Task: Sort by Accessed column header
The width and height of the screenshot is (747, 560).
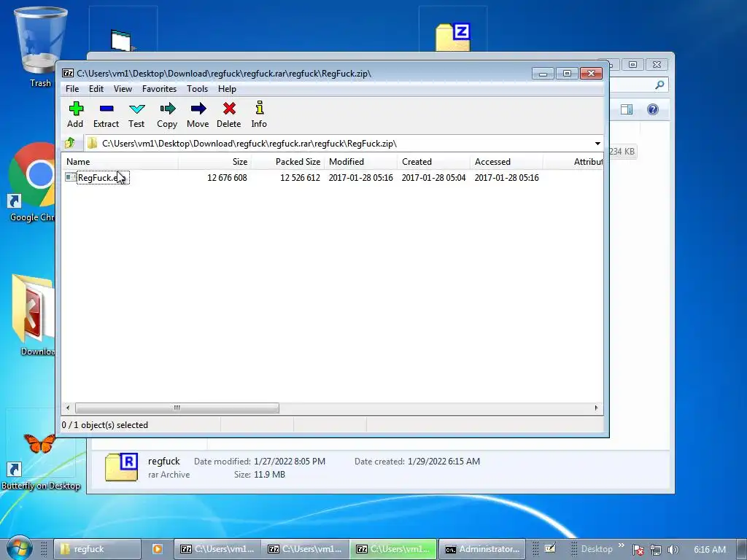Action: pyautogui.click(x=506, y=161)
